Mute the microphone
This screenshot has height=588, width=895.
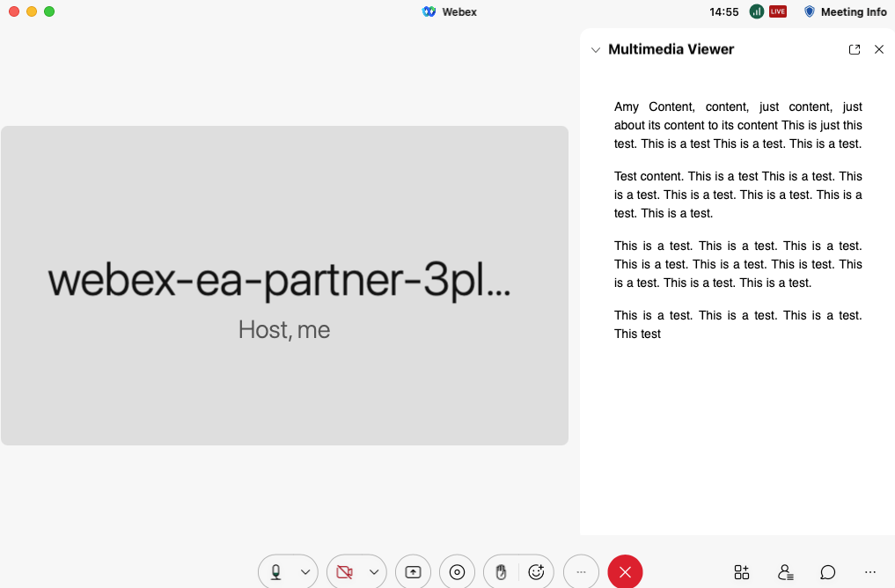pyautogui.click(x=275, y=571)
